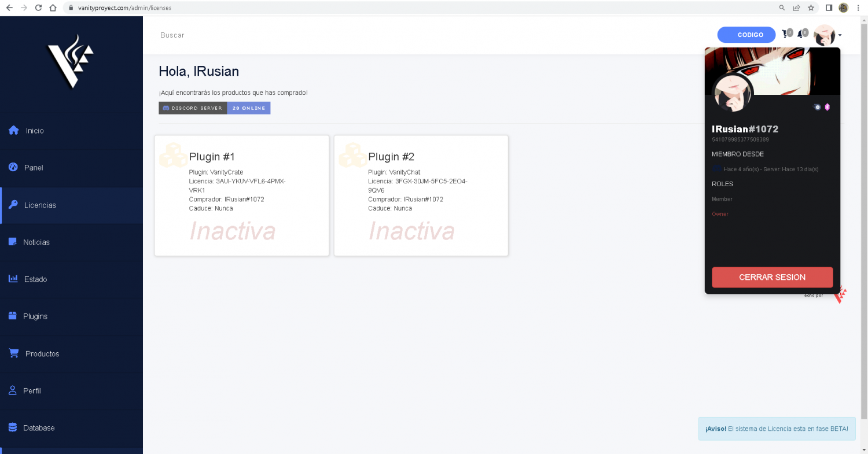The width and height of the screenshot is (868, 454).
Task: Open the Panel section via its dashboard icon
Action: [x=13, y=167]
